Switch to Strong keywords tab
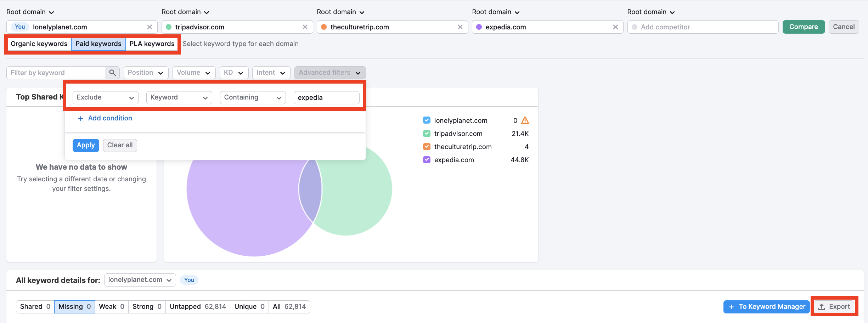 tap(147, 307)
